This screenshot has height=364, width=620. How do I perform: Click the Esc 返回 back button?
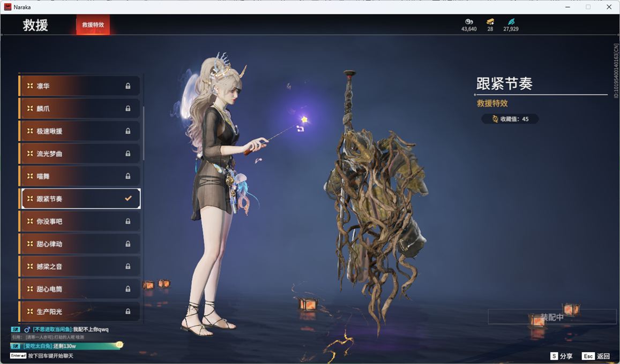[x=596, y=356]
